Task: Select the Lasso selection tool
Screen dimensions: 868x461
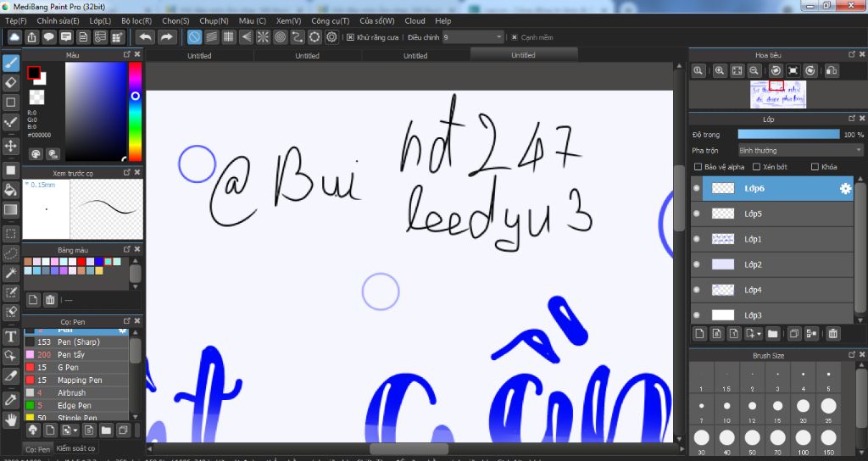Action: [x=10, y=253]
